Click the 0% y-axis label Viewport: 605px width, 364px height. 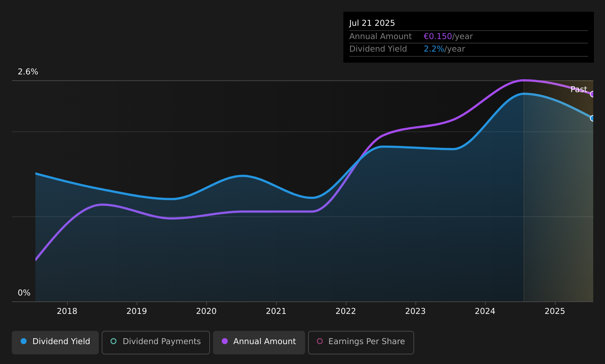coord(24,293)
